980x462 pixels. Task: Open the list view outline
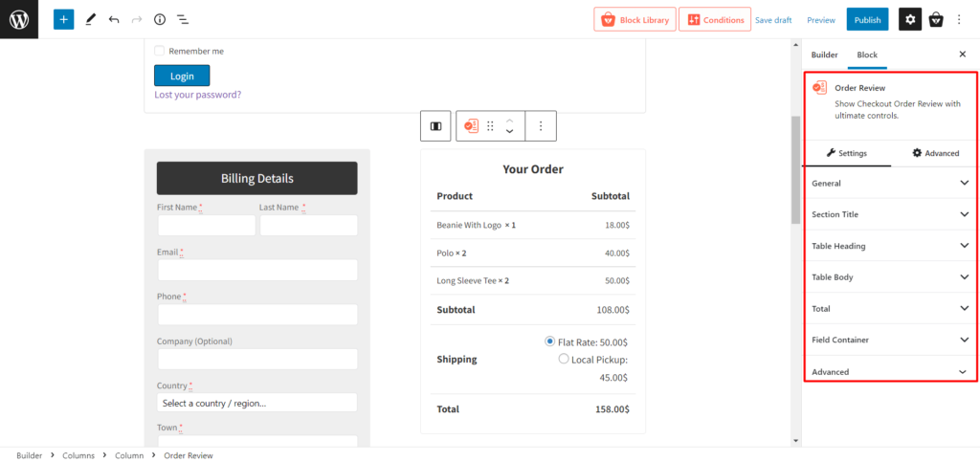point(183,20)
